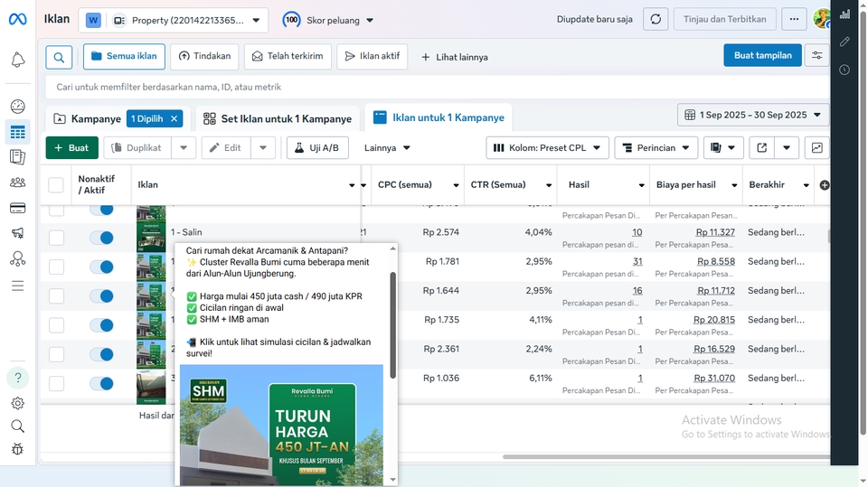Screen dimensions: 868x487
Task: Open the Perincian breakdown dropdown
Action: [x=656, y=147]
